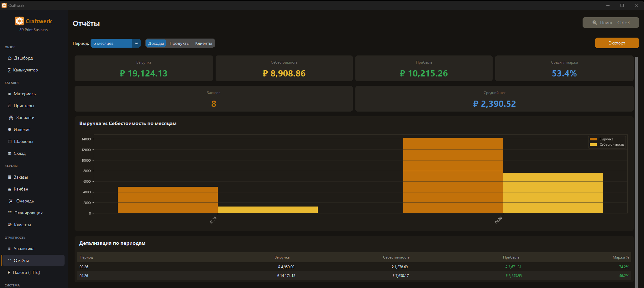This screenshot has width=644, height=288.
Task: Open Аналитика in the sidebar
Action: tap(24, 249)
